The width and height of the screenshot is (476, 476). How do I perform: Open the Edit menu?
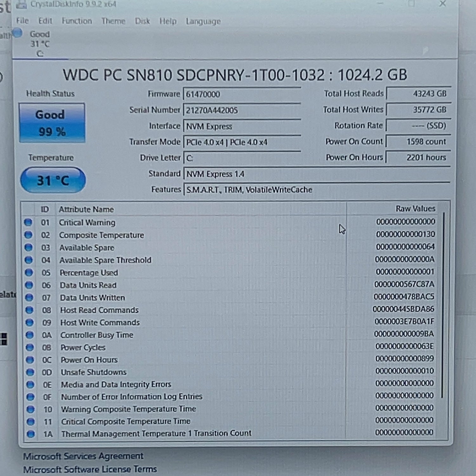click(45, 21)
